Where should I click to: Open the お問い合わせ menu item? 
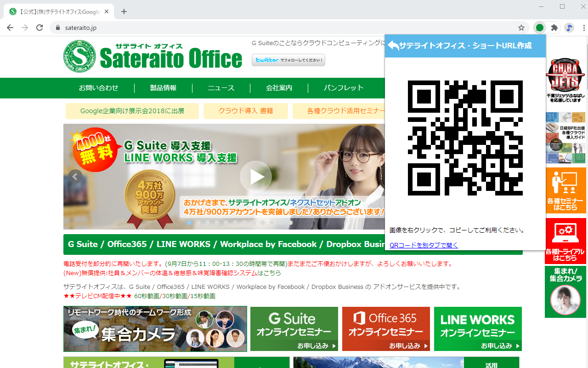(x=98, y=88)
